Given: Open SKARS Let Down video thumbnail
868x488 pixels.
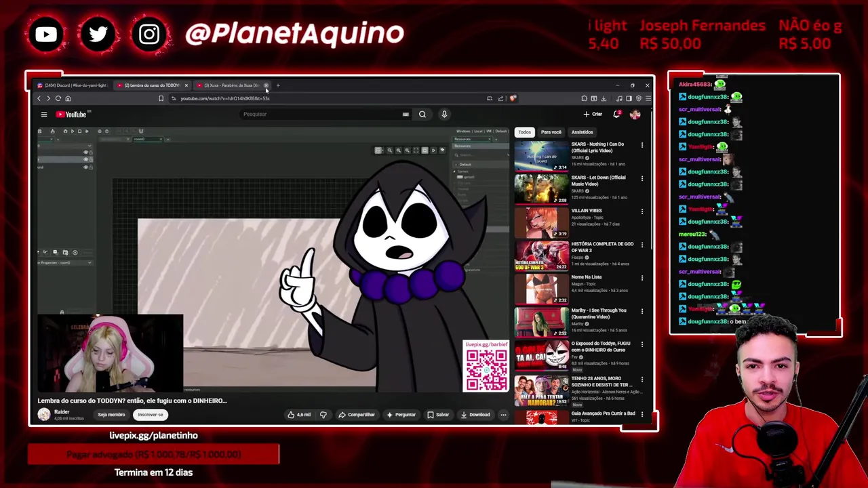Looking at the screenshot, I should pyautogui.click(x=541, y=189).
